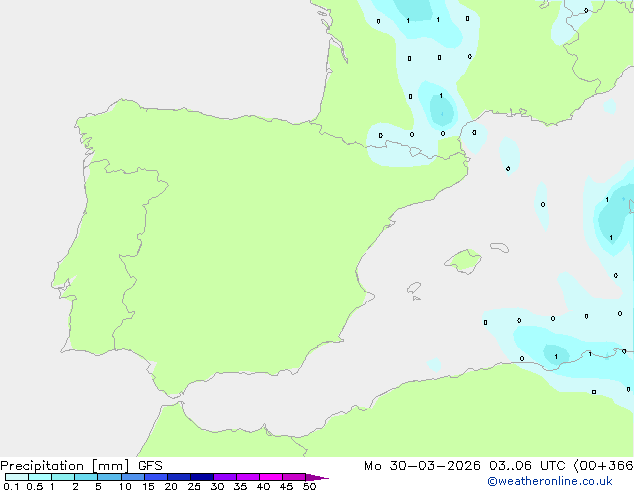
Task: Click the 2–5 mm legend color swatch
Action: pos(86,477)
